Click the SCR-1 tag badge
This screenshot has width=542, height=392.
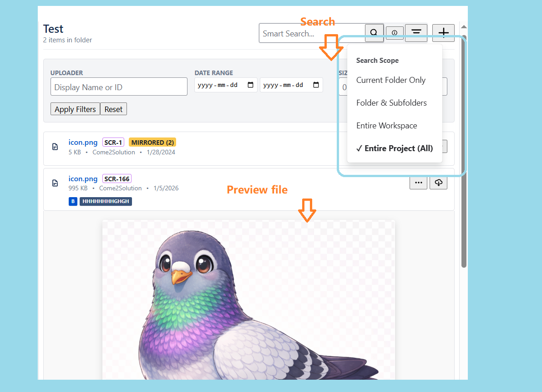point(113,142)
